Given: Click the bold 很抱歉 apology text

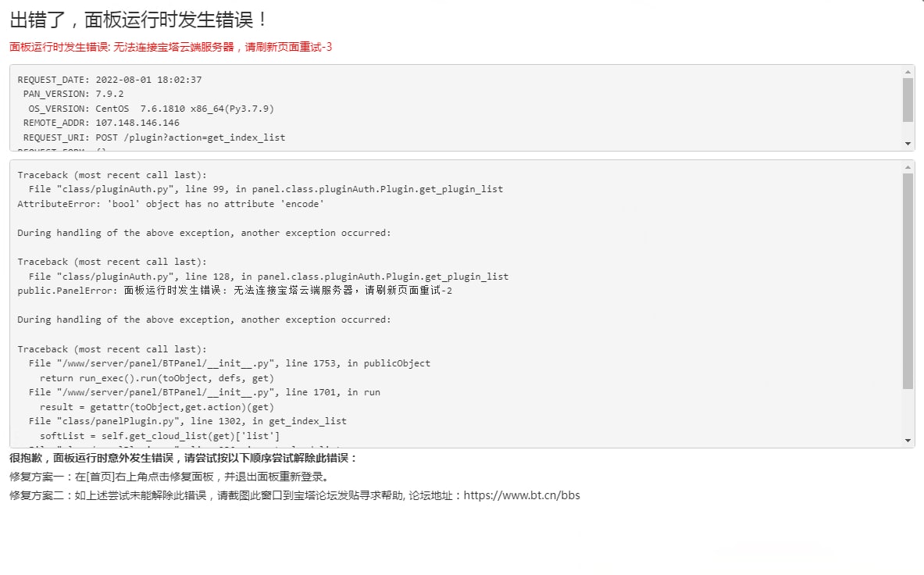Looking at the screenshot, I should tap(183, 458).
